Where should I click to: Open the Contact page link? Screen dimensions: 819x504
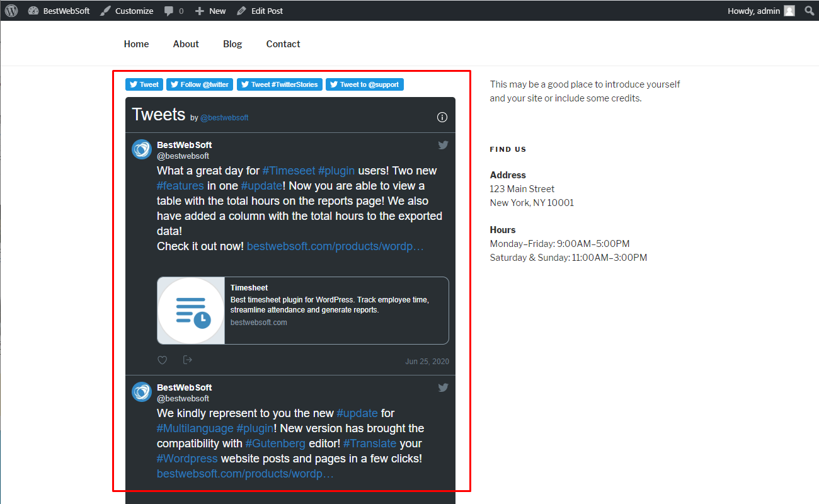click(283, 43)
